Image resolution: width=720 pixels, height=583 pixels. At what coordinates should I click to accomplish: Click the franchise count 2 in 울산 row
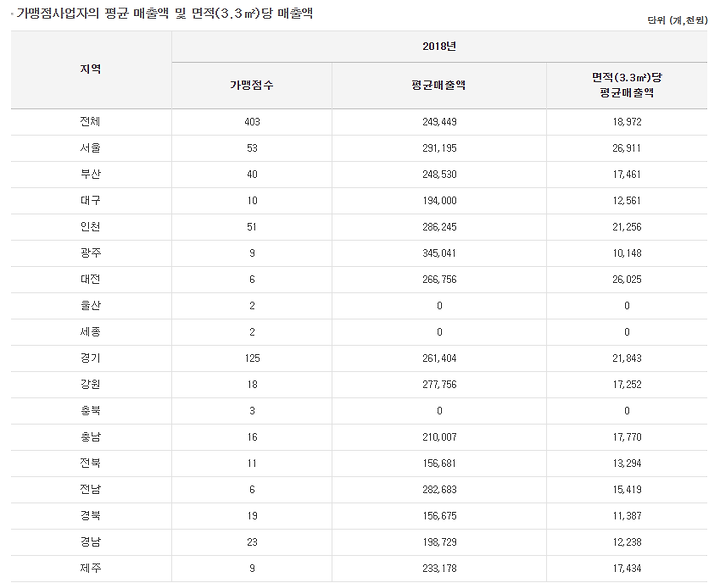point(252,305)
